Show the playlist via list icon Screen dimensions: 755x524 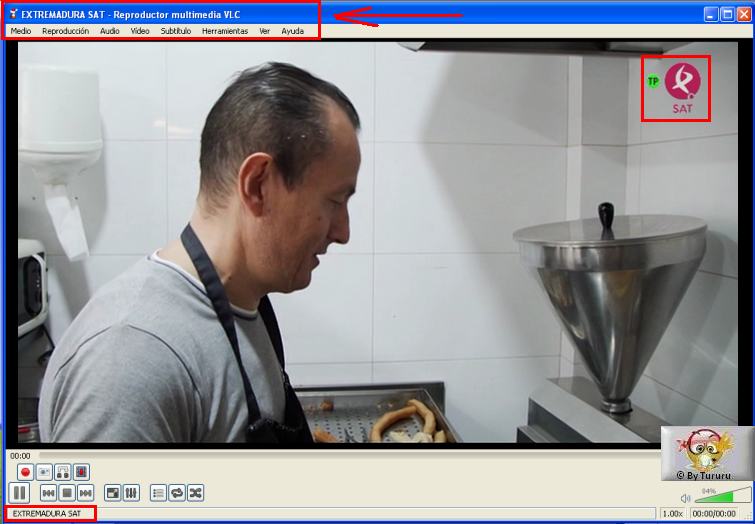click(158, 493)
